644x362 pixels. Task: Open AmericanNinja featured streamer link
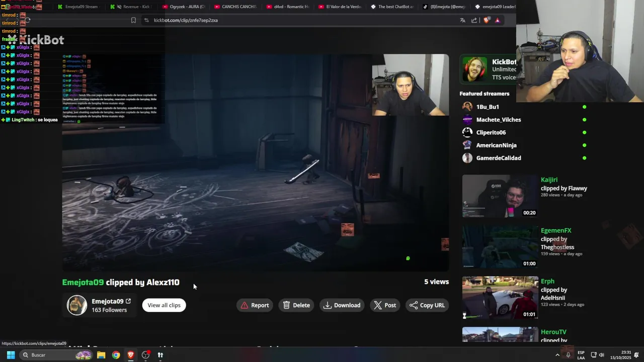point(497,145)
